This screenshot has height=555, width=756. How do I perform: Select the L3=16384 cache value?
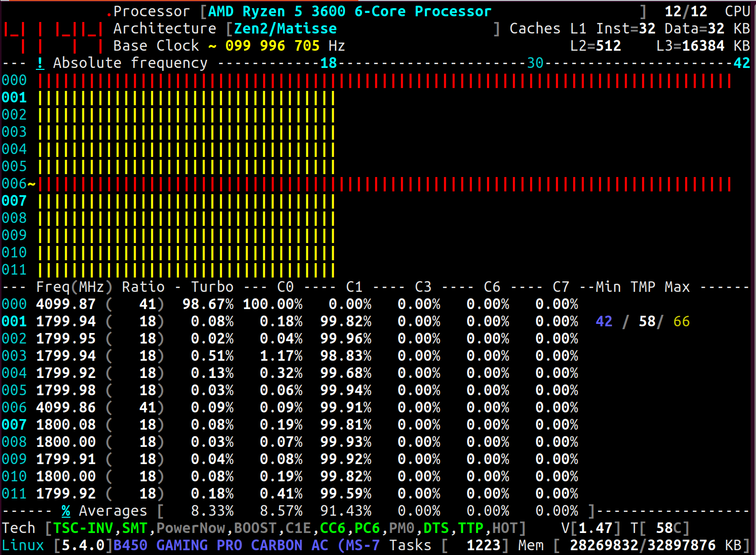point(690,46)
